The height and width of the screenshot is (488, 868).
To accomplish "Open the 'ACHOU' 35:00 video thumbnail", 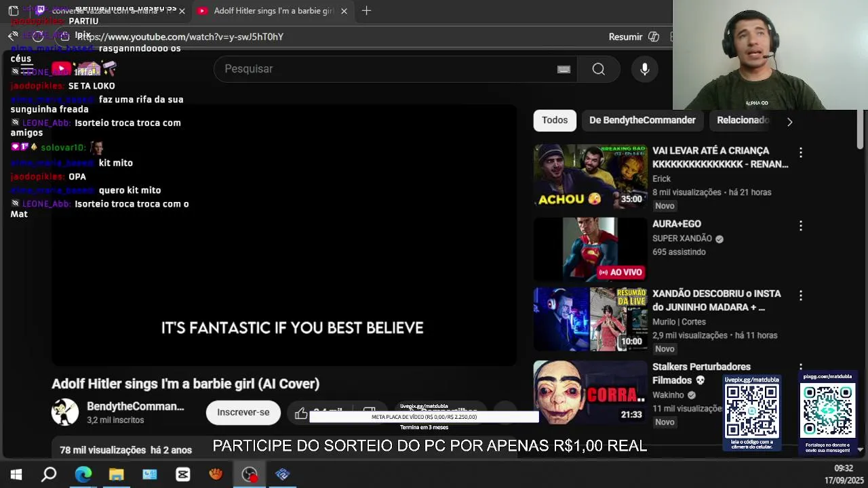I will pos(590,176).
